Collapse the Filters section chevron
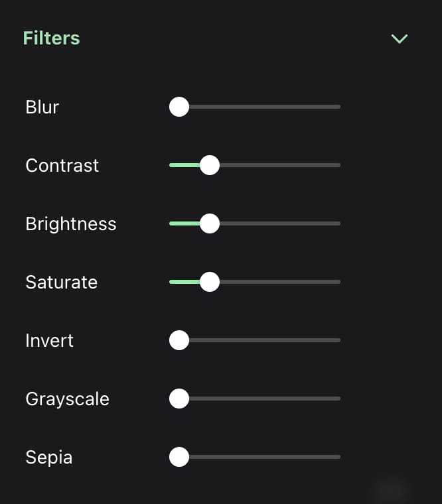The width and height of the screenshot is (442, 504). (x=400, y=38)
